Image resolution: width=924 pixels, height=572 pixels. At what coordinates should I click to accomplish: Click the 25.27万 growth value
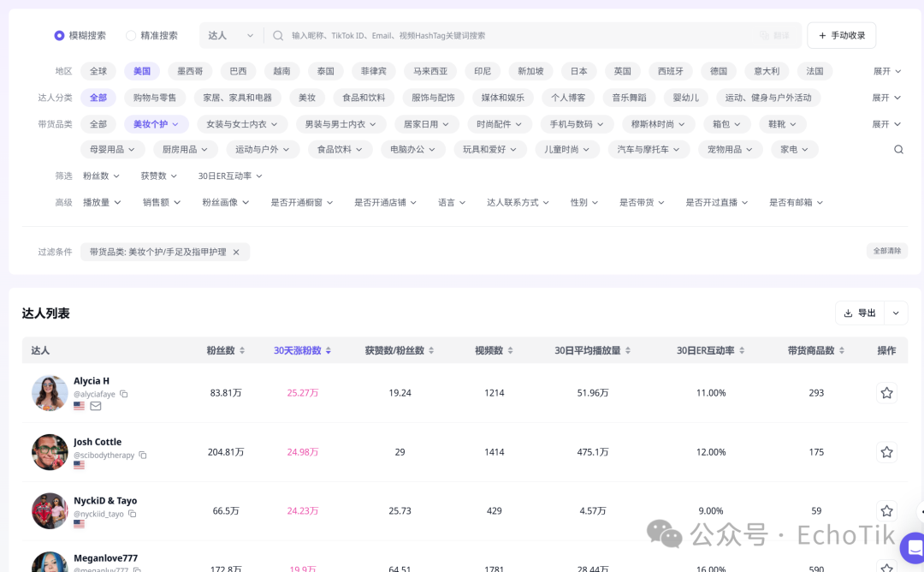(x=302, y=393)
